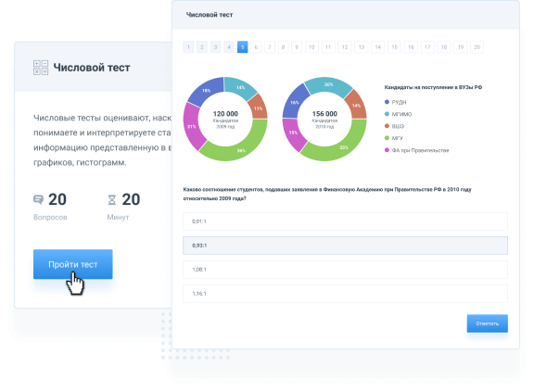The image size is (534, 392).
Task: Click the ВШЭ legend dot
Action: 387,126
